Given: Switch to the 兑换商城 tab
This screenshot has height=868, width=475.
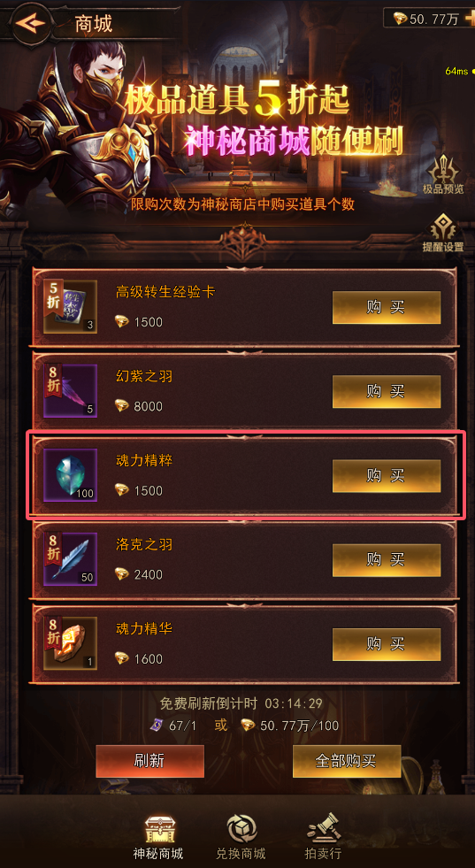Looking at the screenshot, I should pos(241,836).
